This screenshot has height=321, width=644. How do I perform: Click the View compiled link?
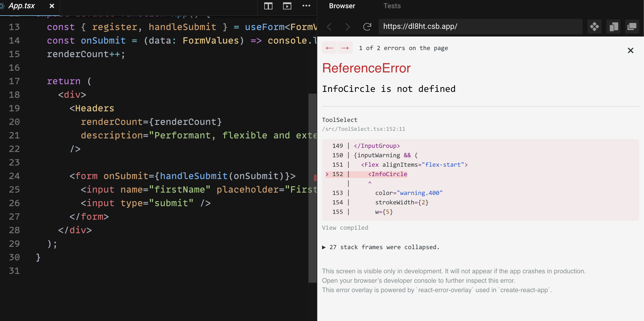click(x=345, y=227)
